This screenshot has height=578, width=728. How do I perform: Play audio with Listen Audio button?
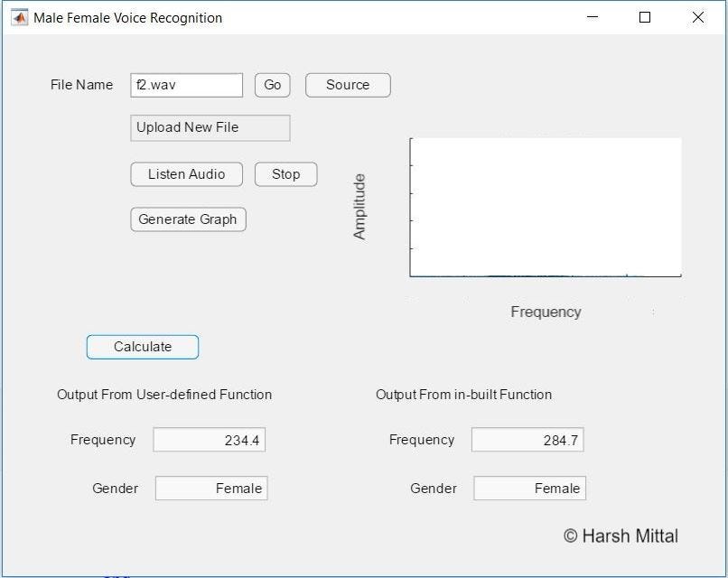[187, 174]
